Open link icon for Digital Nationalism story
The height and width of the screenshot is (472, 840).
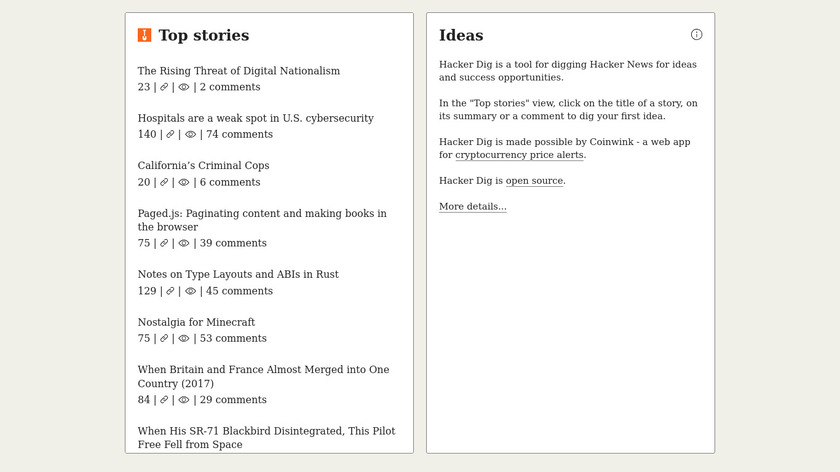(164, 87)
